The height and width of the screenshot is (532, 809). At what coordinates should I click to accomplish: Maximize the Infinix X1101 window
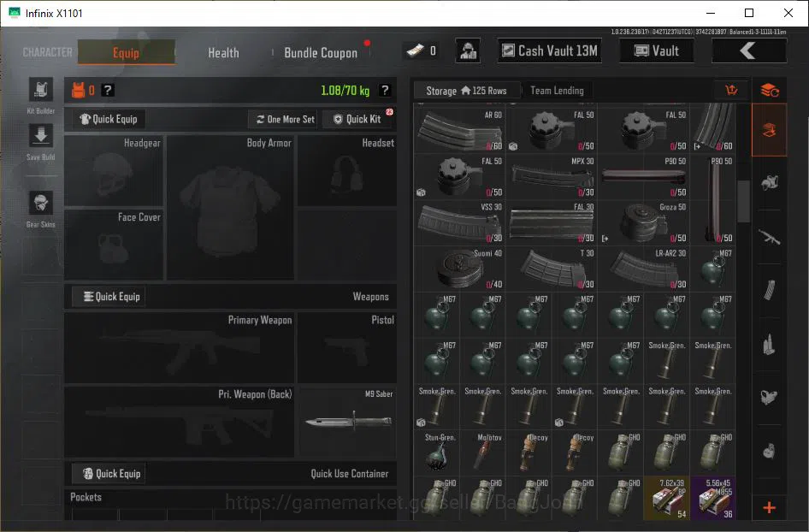[x=749, y=13]
